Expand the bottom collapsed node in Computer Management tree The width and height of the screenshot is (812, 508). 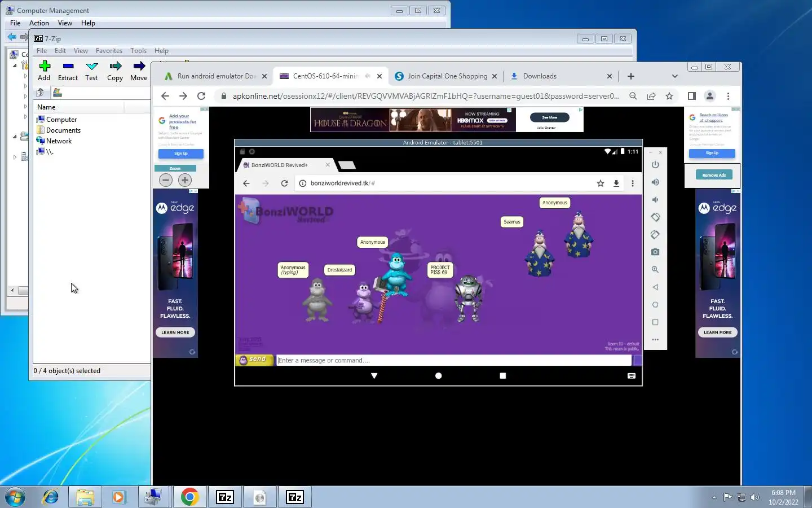(15, 157)
